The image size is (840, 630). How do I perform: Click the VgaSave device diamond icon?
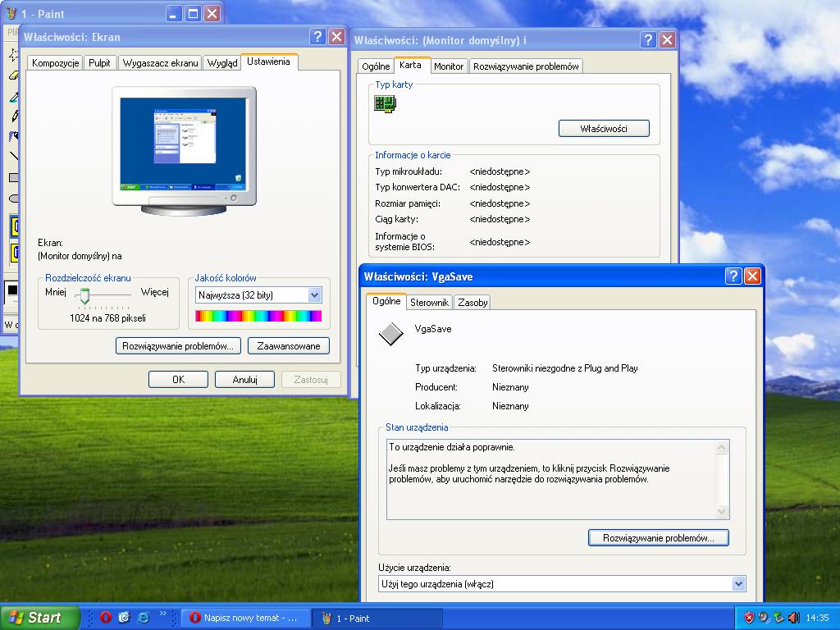391,334
